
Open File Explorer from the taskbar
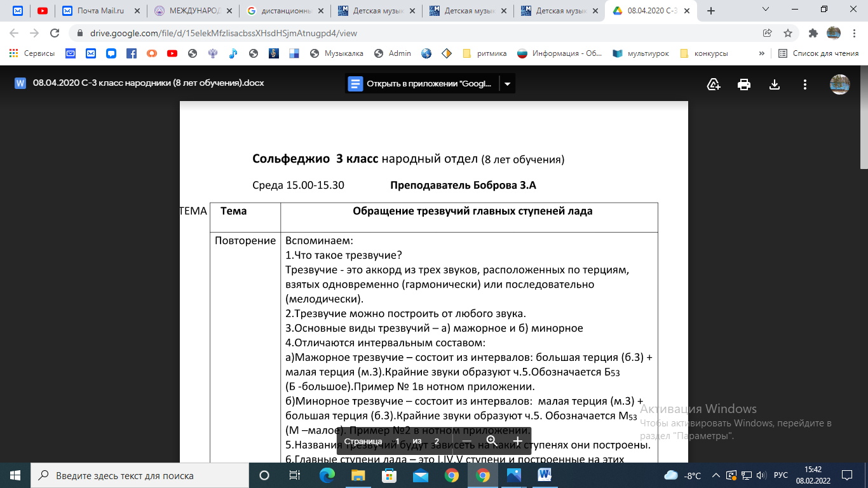pos(358,475)
